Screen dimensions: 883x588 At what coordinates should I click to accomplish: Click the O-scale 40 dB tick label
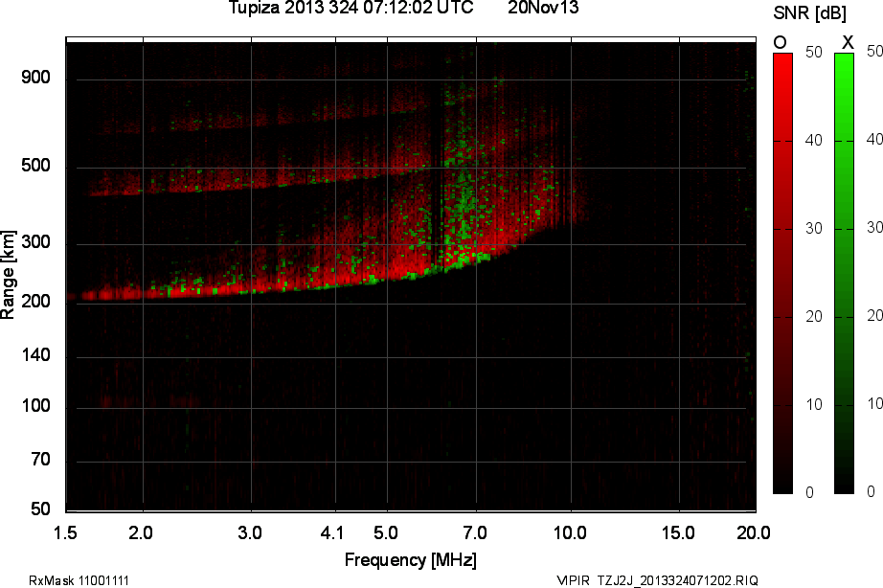pyautogui.click(x=814, y=140)
